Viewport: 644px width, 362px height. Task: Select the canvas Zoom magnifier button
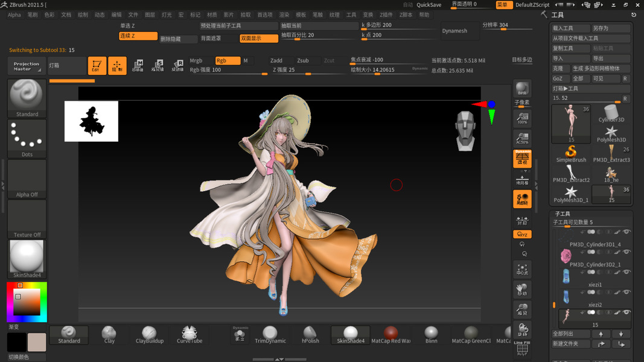[522, 310]
